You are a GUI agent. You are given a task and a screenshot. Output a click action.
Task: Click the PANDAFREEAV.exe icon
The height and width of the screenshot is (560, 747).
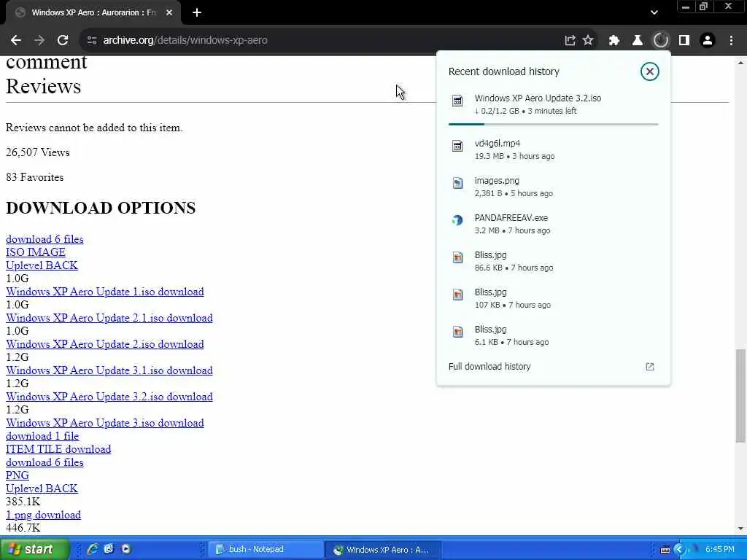(457, 220)
